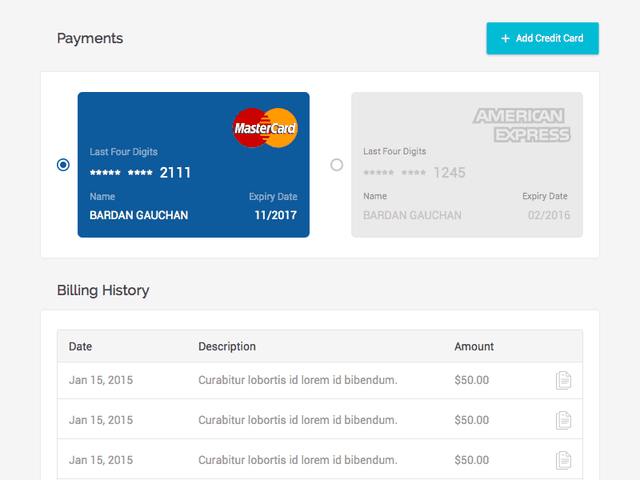Choose the gray card ending in 1245
This screenshot has height=480, width=640.
click(x=466, y=165)
